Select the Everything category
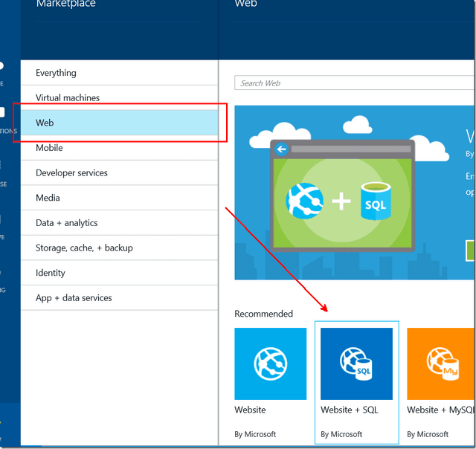Viewport: 476px width, 449px height. 119,73
